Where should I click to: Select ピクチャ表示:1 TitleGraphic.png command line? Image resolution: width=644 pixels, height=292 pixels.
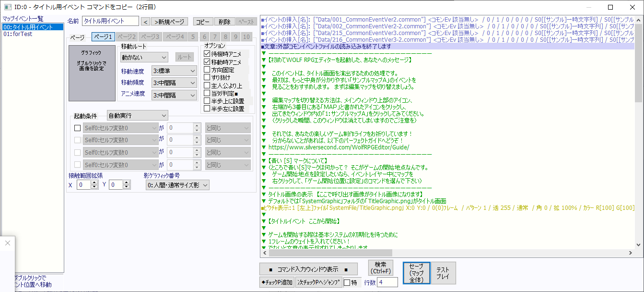[447, 208]
